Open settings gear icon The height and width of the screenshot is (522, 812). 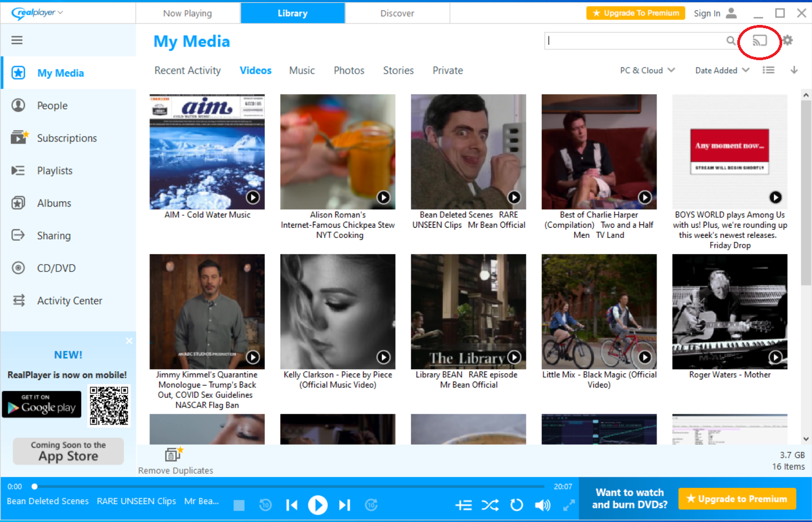point(788,40)
